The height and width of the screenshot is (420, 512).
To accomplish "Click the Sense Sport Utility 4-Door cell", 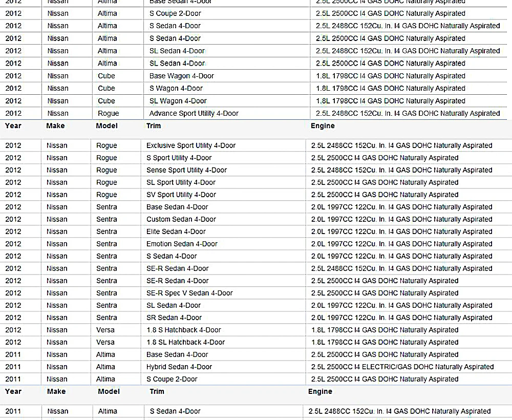I will pos(223,170).
